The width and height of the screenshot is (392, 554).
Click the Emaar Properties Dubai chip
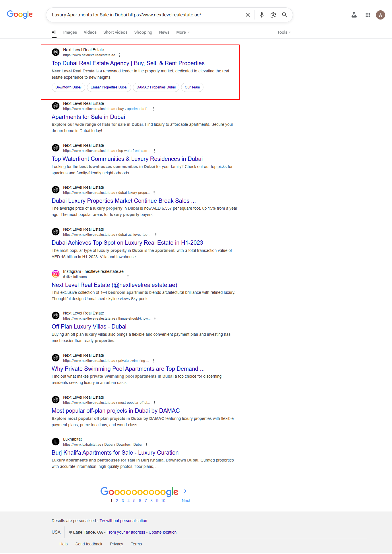click(x=109, y=87)
